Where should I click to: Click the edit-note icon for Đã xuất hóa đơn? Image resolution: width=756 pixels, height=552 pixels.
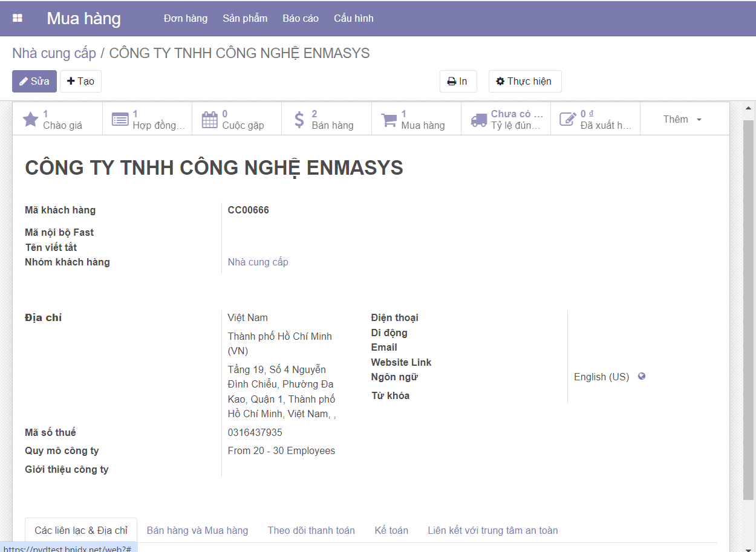pos(567,119)
